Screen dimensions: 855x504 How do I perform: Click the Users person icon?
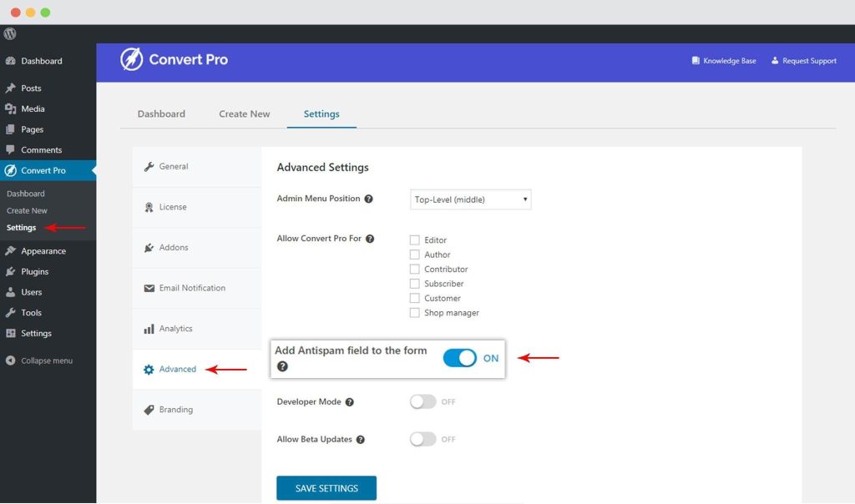10,292
